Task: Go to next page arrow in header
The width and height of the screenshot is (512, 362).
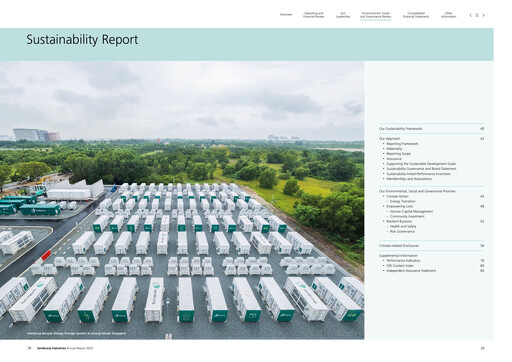Action: click(x=484, y=15)
